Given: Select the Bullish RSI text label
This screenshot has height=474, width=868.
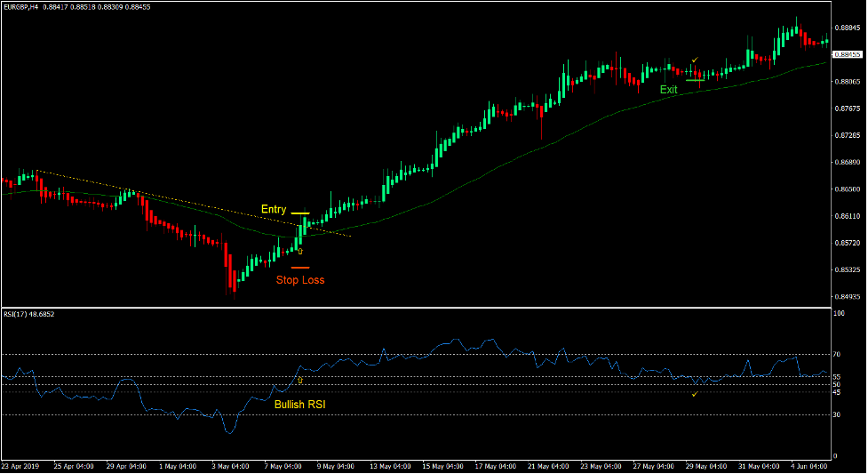Looking at the screenshot, I should 301,405.
